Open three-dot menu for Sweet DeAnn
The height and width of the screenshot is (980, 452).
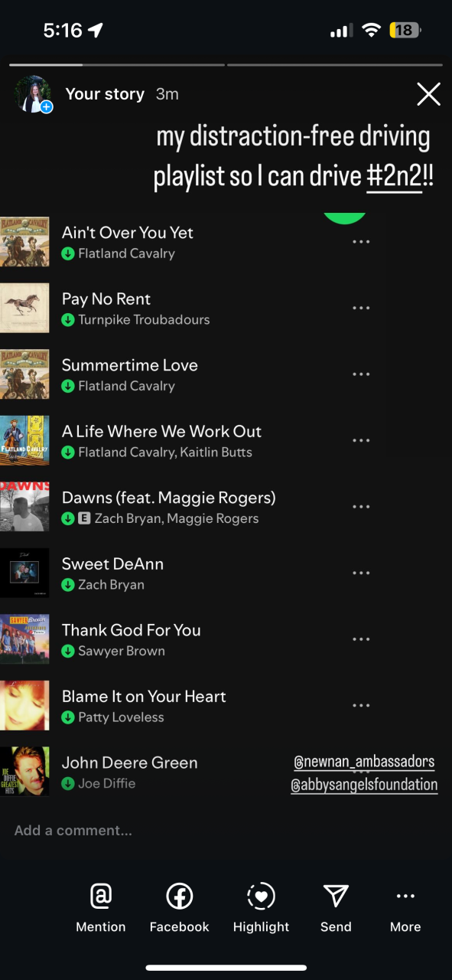(361, 573)
